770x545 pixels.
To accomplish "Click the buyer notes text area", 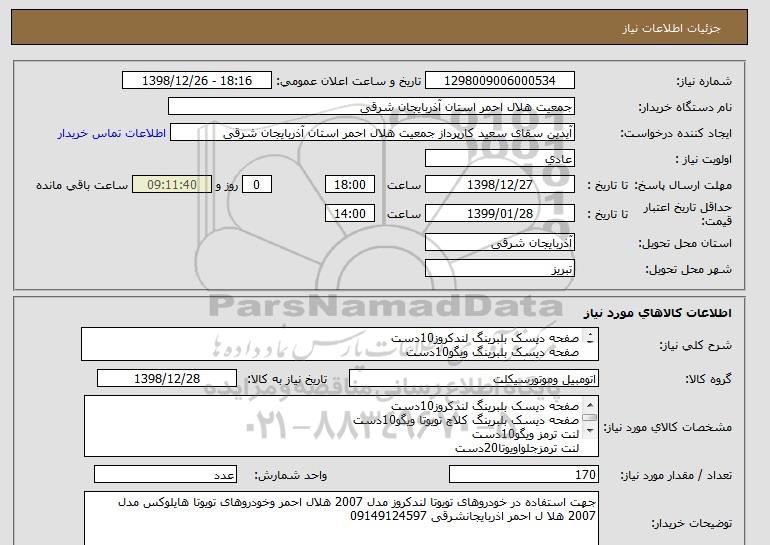I will [341, 518].
